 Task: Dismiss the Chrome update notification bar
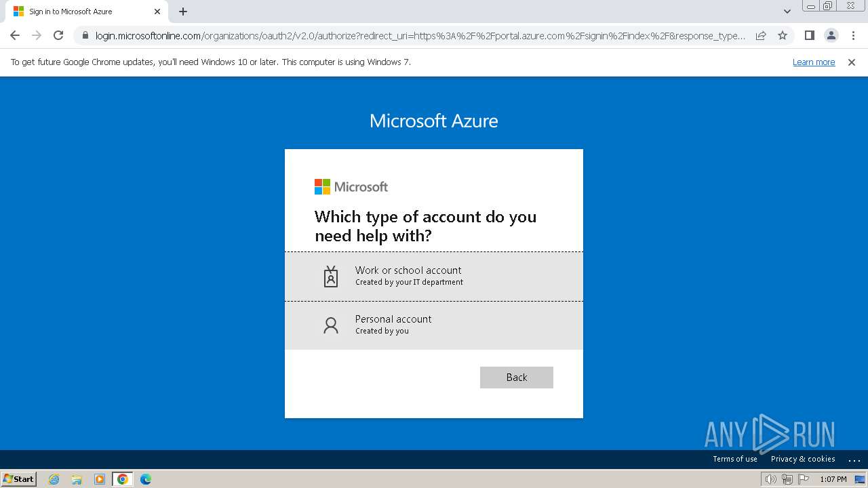(851, 62)
